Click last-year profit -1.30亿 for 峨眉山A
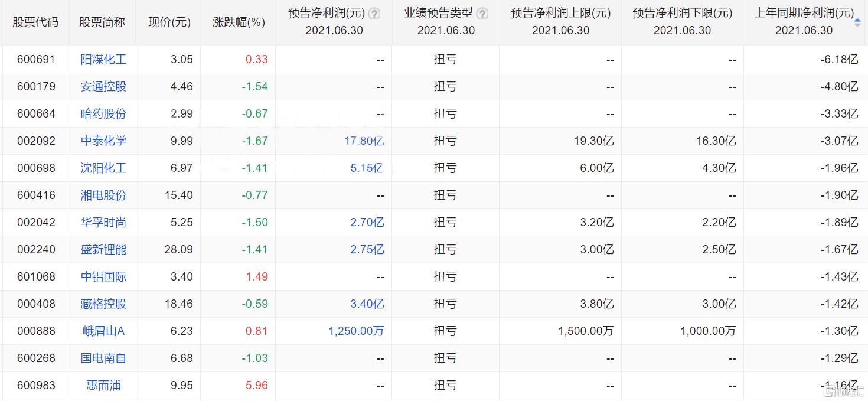This screenshot has width=868, height=401. (x=839, y=331)
